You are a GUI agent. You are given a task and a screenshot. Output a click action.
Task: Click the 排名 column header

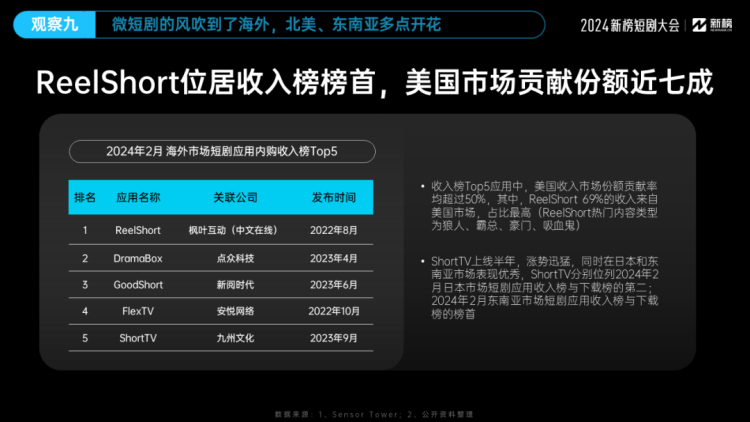85,197
